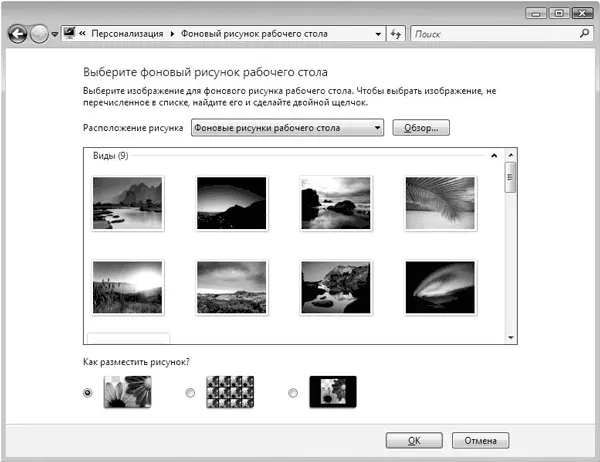Click the Виды (9) group header

coord(111,156)
